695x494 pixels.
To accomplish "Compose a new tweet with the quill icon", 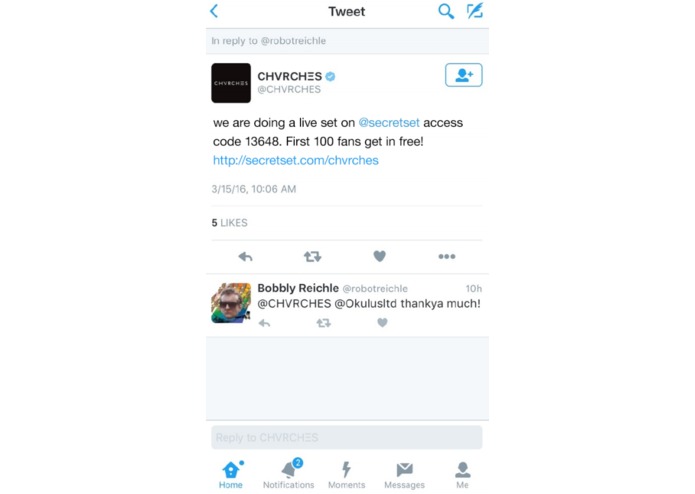I will click(475, 11).
